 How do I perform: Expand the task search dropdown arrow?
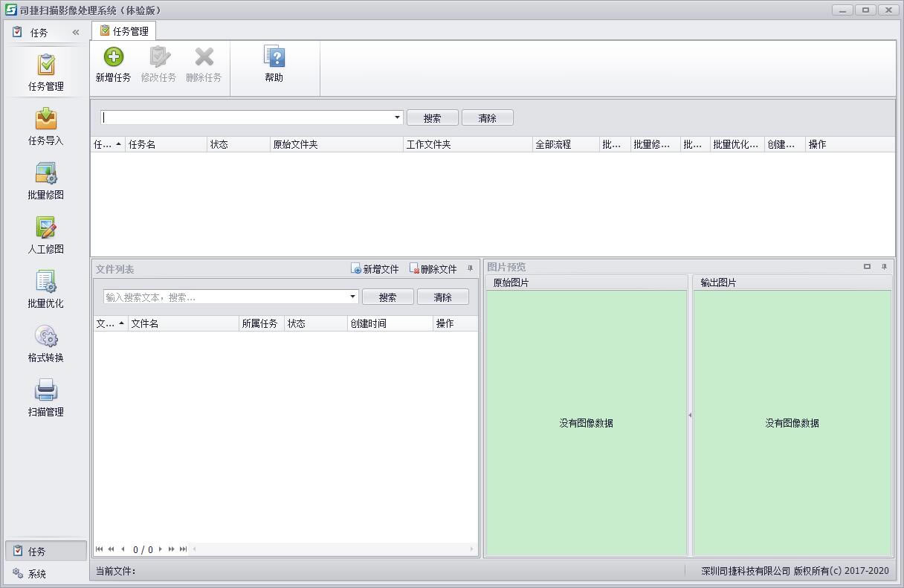[x=397, y=117]
